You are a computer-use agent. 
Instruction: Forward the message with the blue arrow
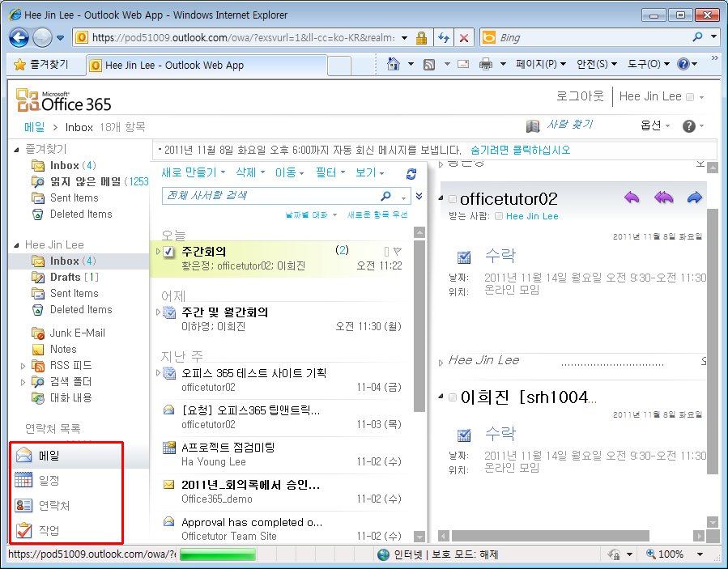pos(695,198)
